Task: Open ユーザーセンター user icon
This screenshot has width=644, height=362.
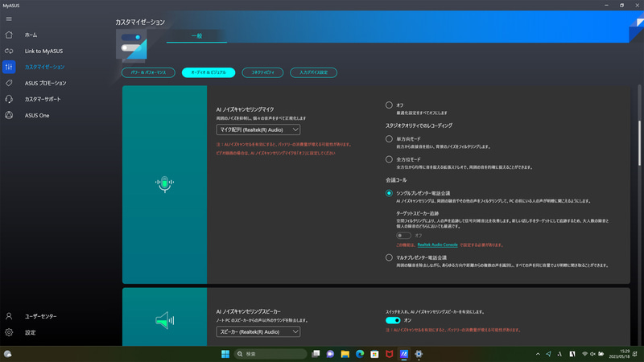Action: coord(9,316)
